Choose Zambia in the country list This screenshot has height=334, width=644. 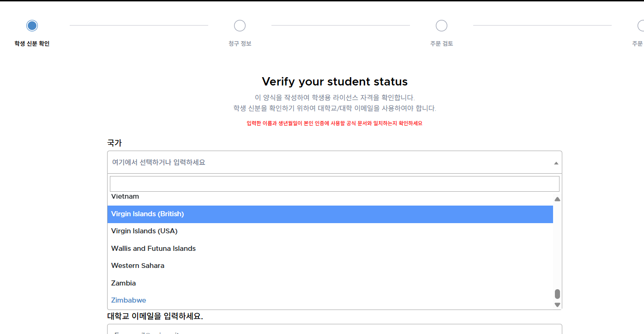pyautogui.click(x=123, y=283)
